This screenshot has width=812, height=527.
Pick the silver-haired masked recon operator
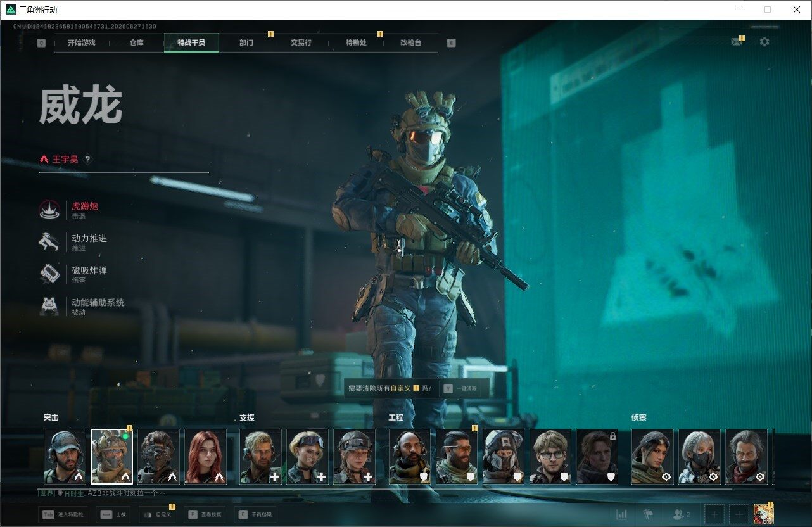click(699, 457)
